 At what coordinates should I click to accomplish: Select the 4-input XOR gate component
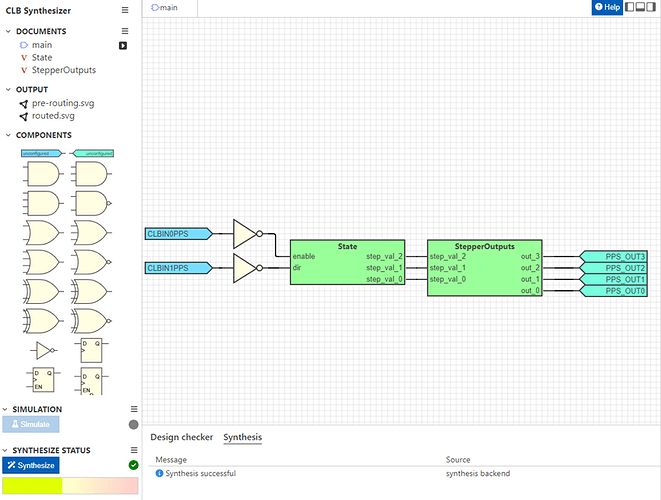42,321
